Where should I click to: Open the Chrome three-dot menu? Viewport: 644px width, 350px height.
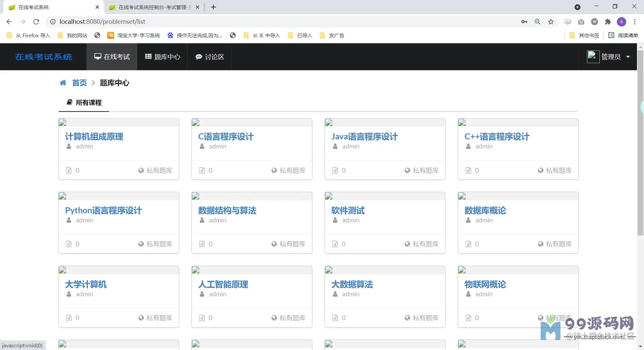click(635, 21)
